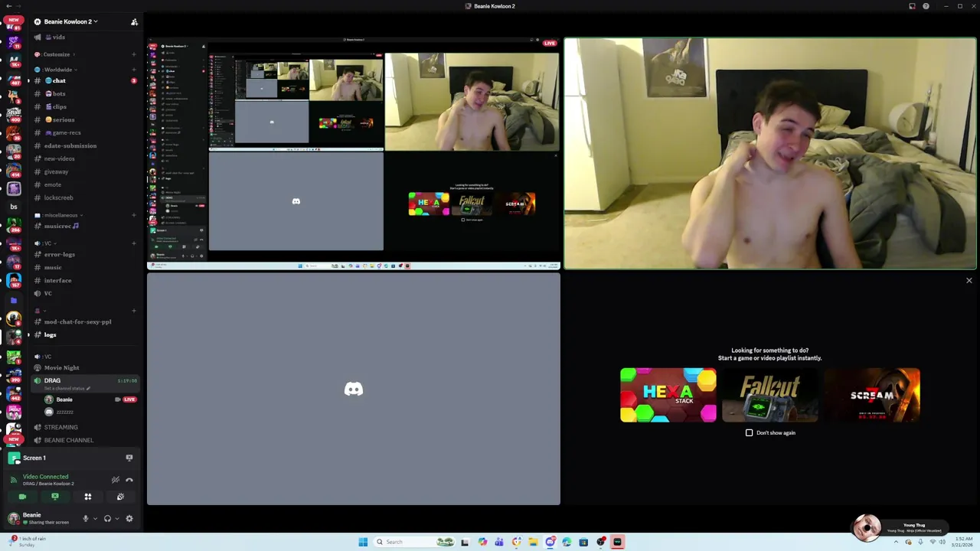Join the BEANIE CHANNEL voice channel

click(84, 440)
